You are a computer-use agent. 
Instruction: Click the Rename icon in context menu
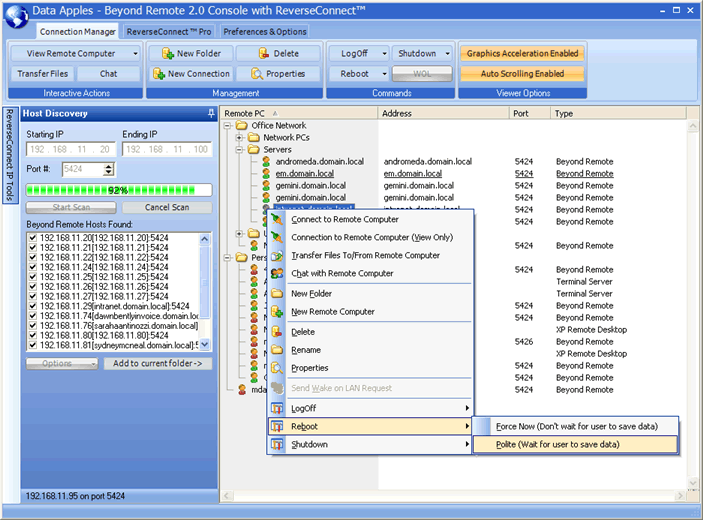click(x=277, y=350)
